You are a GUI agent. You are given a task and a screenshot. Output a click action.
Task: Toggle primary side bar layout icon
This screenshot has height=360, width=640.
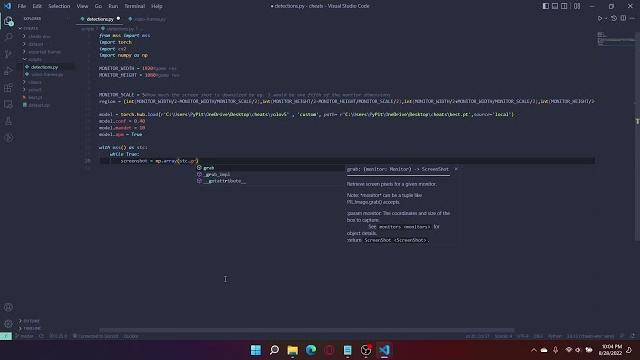(x=546, y=6)
